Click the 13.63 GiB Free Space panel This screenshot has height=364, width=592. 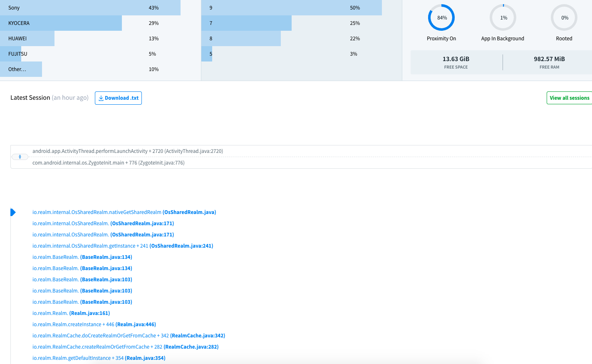pyautogui.click(x=456, y=62)
